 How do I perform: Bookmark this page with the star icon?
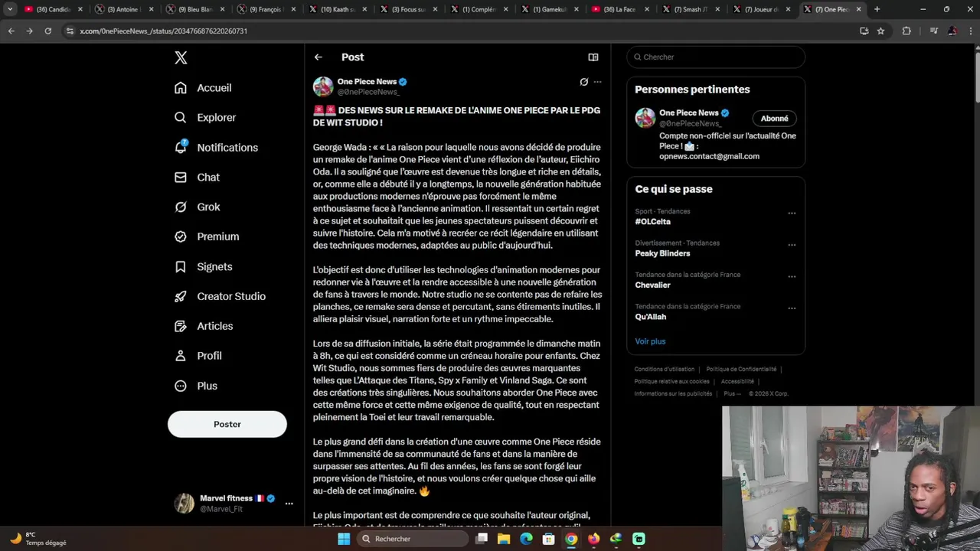[880, 31]
